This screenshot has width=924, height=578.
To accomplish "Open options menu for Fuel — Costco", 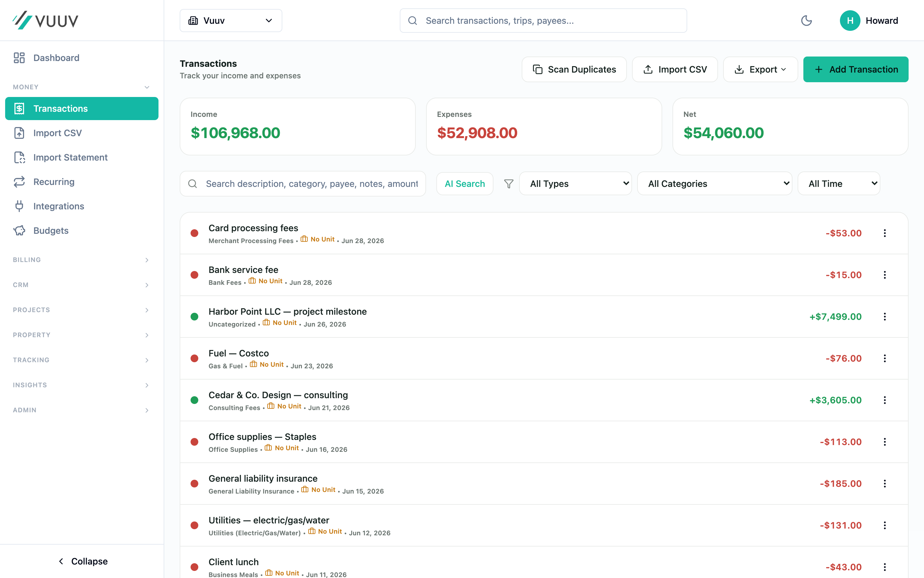I will click(885, 358).
